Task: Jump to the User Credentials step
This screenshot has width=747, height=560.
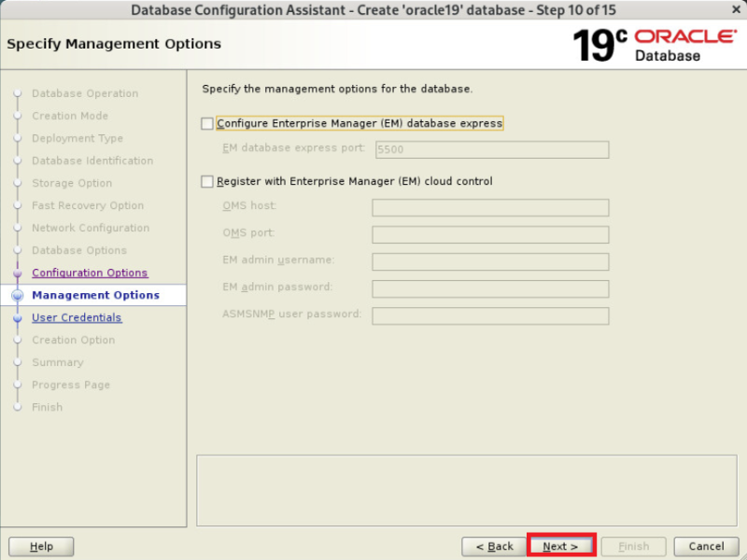Action: pyautogui.click(x=77, y=317)
